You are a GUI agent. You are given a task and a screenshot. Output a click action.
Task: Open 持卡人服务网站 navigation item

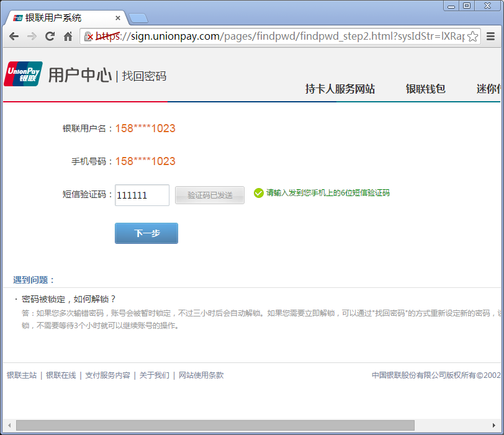pos(340,89)
